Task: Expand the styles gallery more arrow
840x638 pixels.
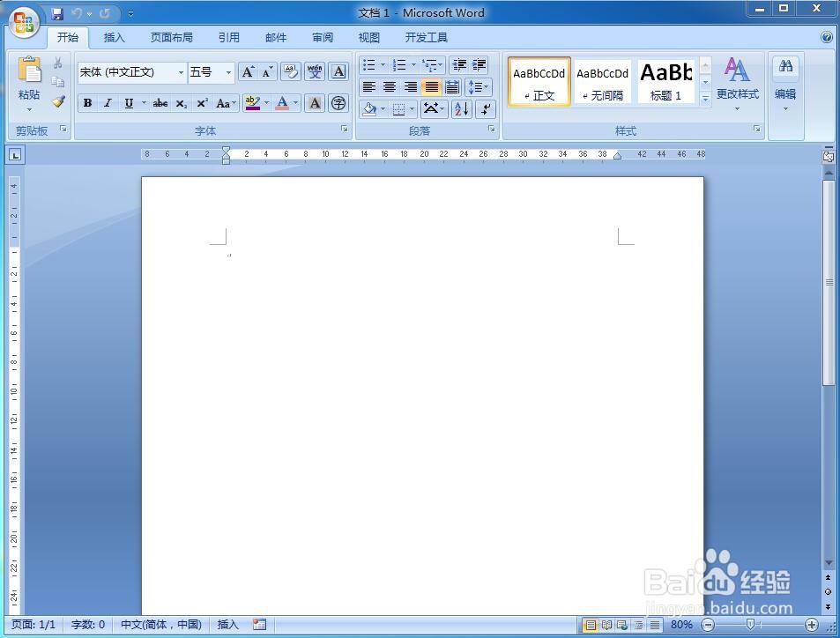Action: (705, 99)
